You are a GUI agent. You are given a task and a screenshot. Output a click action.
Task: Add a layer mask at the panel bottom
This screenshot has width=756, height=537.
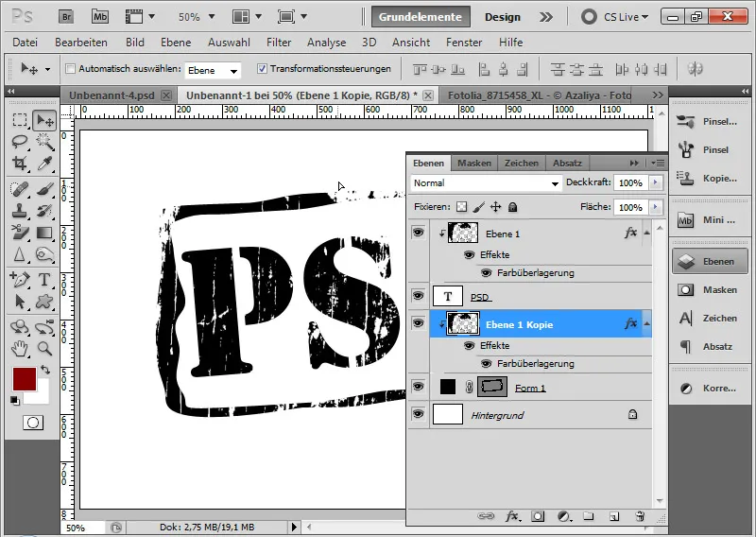tap(538, 516)
